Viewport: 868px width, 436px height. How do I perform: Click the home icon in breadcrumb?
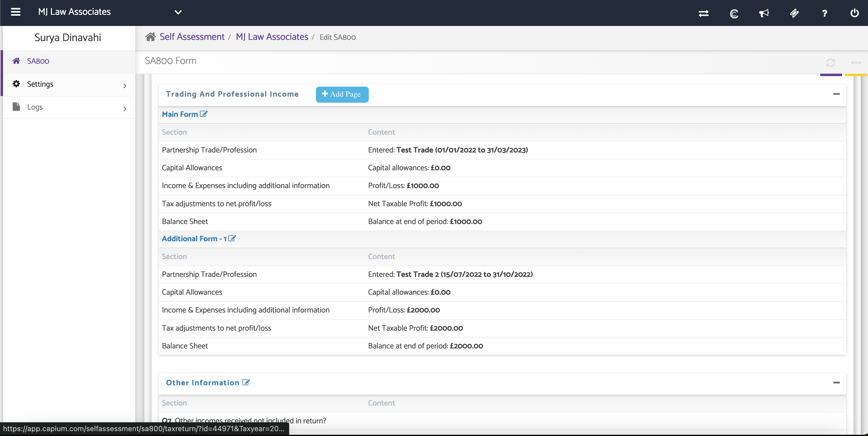click(150, 37)
